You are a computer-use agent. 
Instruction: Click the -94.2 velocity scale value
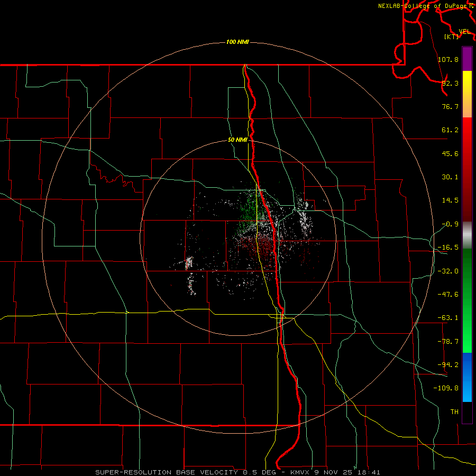[448, 365]
